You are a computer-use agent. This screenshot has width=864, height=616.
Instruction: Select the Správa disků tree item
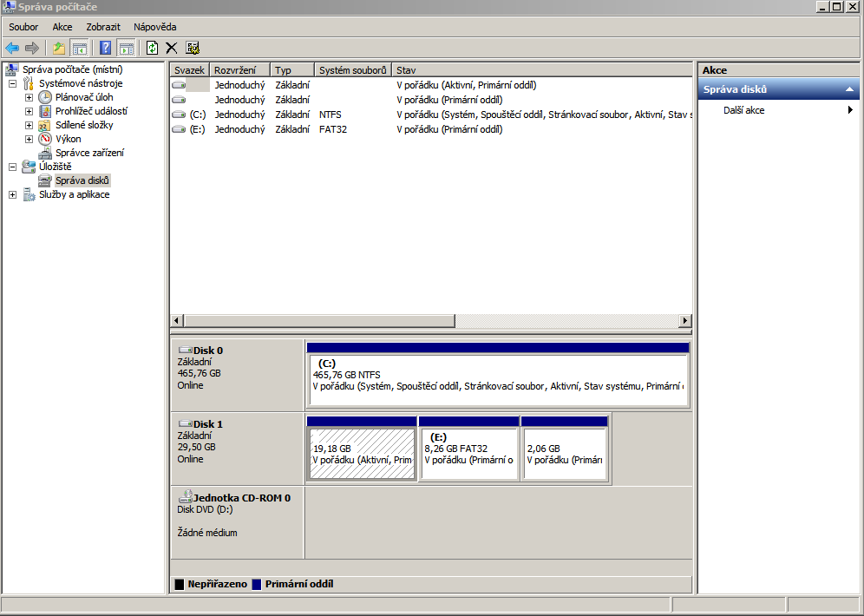pyautogui.click(x=82, y=180)
